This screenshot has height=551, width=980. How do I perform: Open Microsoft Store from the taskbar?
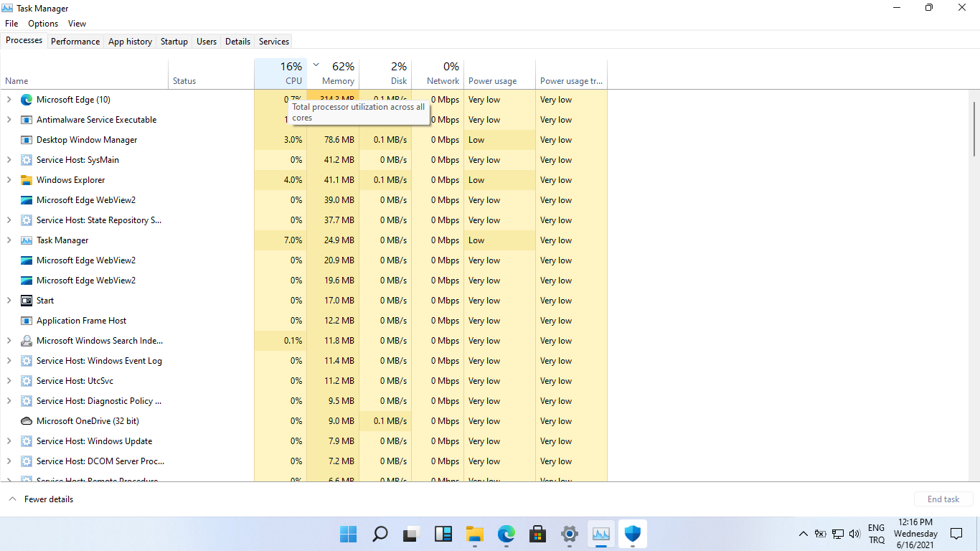point(537,534)
